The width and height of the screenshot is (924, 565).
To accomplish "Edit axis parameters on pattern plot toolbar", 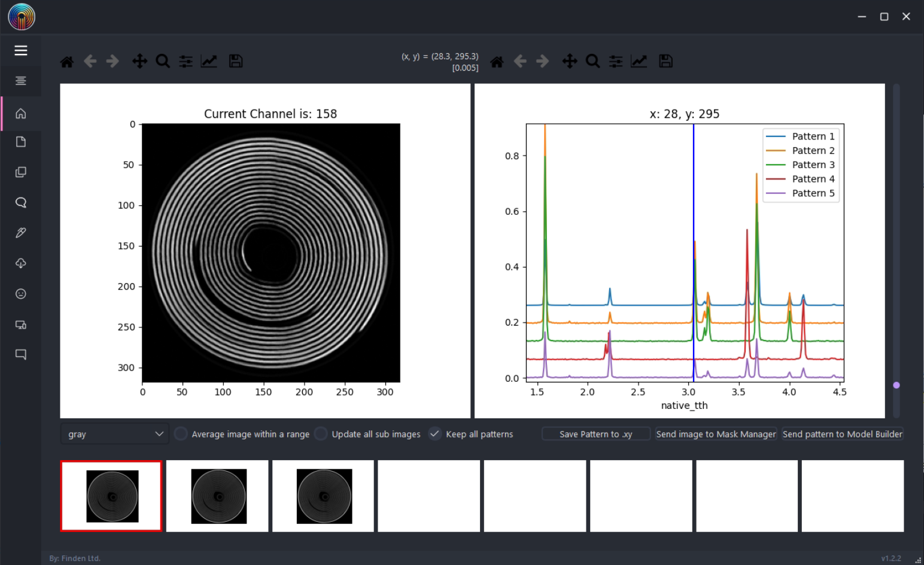I will pyautogui.click(x=639, y=61).
